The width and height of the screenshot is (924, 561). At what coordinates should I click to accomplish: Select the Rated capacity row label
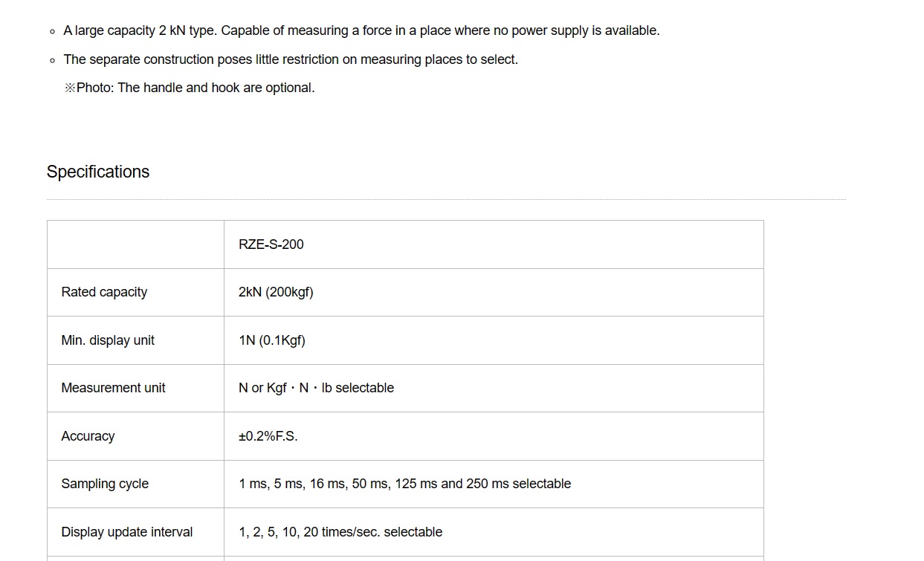[104, 292]
